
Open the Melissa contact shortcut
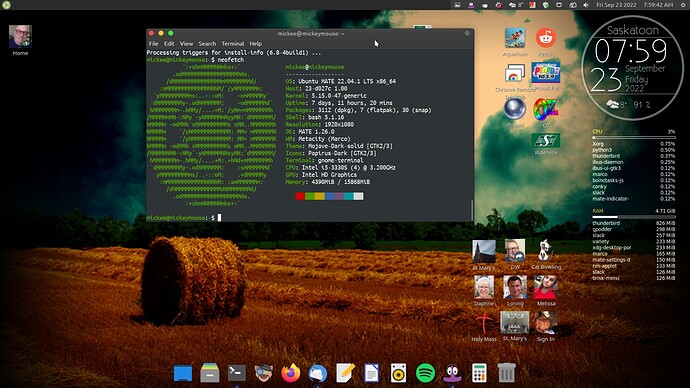coord(546,288)
